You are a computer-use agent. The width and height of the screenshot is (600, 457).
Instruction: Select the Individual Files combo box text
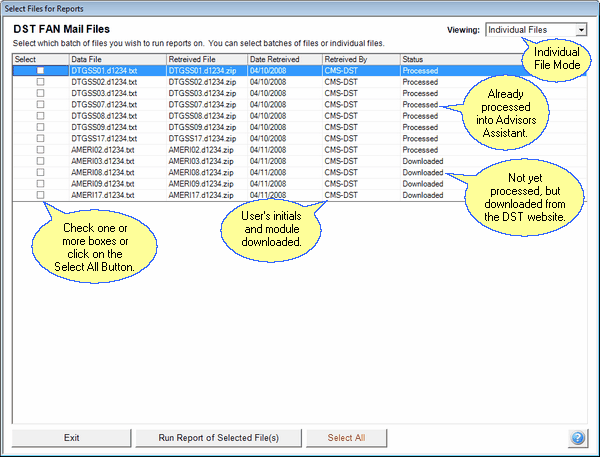[x=517, y=30]
